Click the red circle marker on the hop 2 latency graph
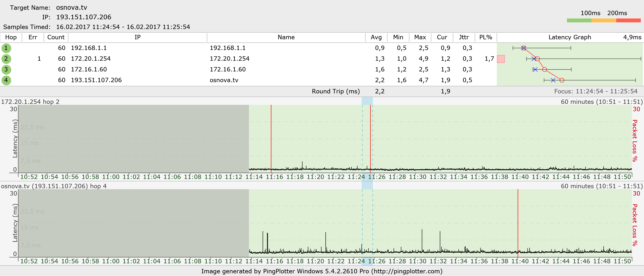Image resolution: width=644 pixels, height=276 pixels. (537, 59)
